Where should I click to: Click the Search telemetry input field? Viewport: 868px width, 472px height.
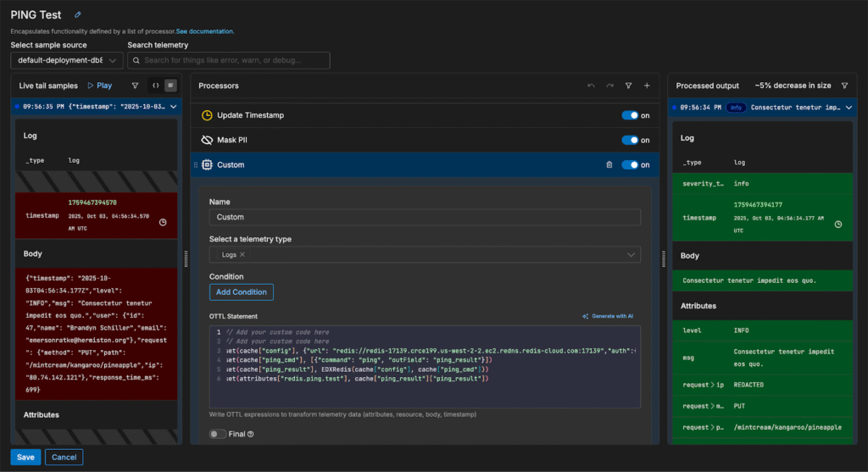click(x=229, y=60)
